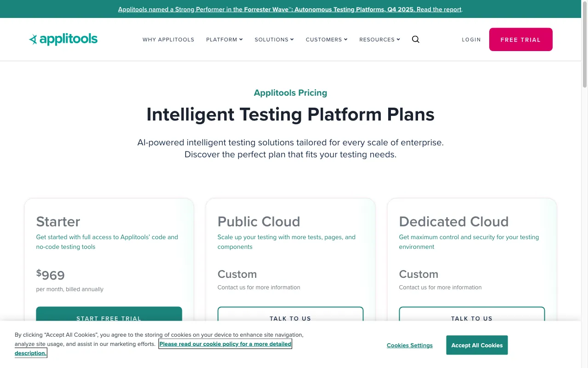Click the Intelligent Testing Platform Plans heading
Screen dimensions: 588x368
(x=290, y=115)
